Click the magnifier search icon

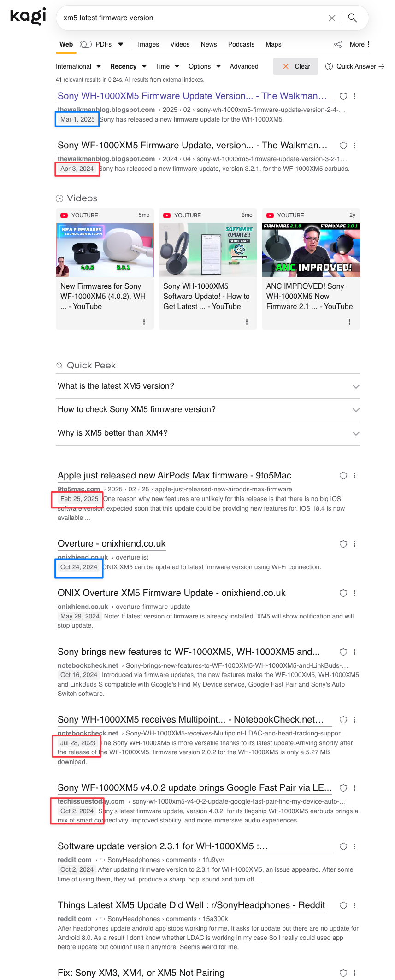[353, 18]
